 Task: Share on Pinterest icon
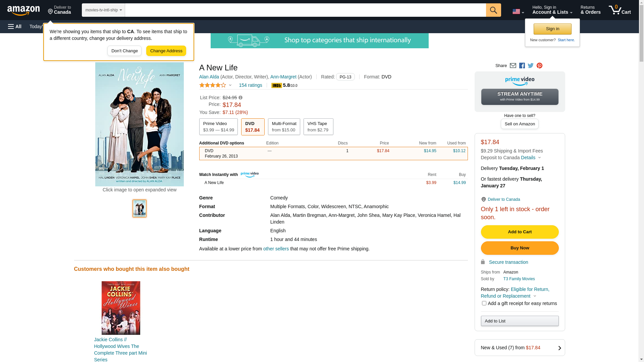tap(539, 66)
